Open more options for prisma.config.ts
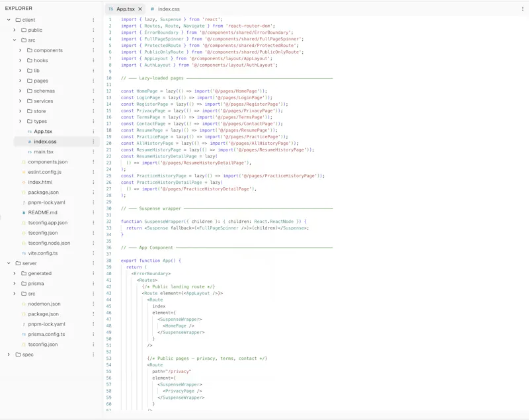 [93, 334]
